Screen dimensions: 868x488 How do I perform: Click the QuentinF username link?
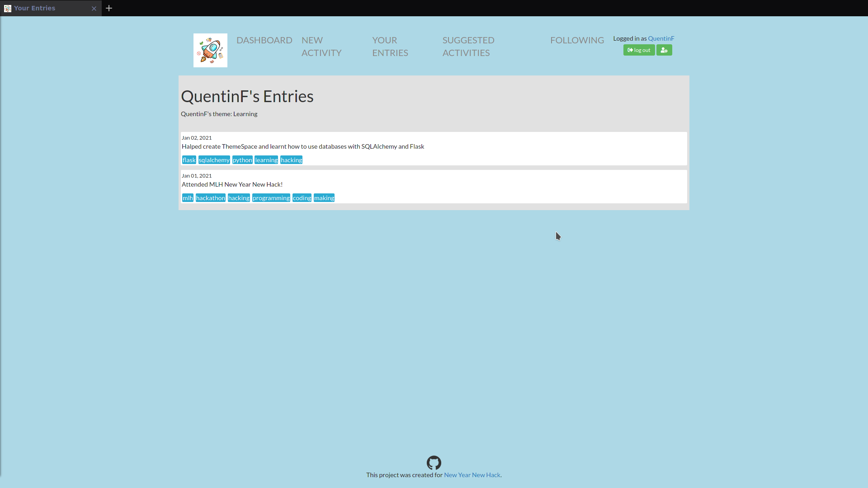tap(661, 38)
